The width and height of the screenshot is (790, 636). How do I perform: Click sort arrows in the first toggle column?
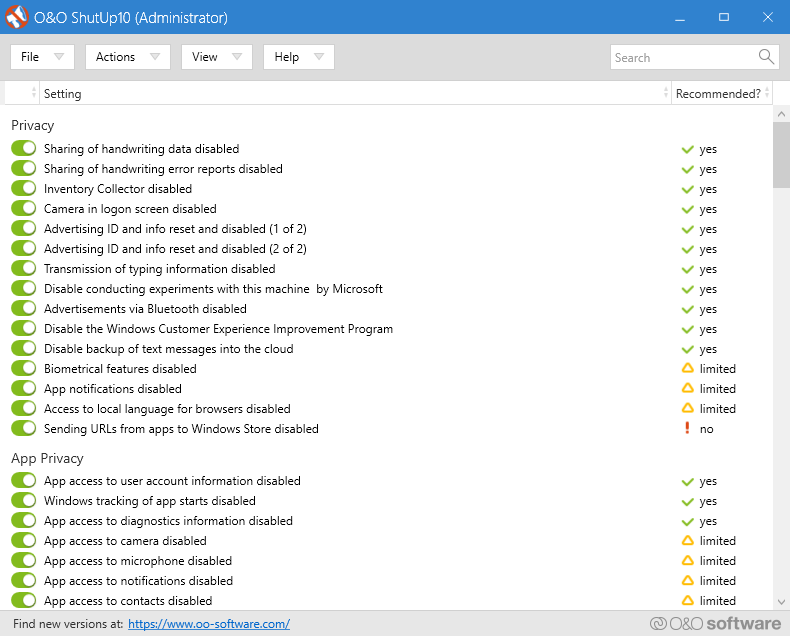34,93
